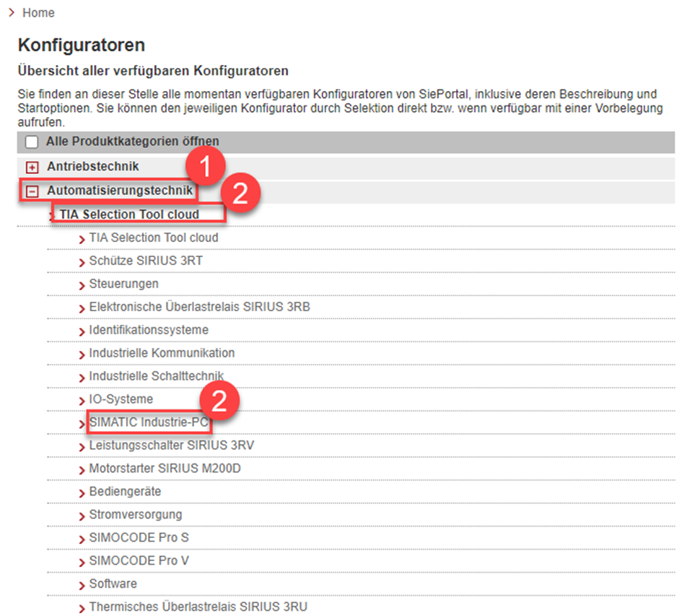Click chevron arrow before Software
Viewport: 682px width, 616px height.
[x=82, y=585]
